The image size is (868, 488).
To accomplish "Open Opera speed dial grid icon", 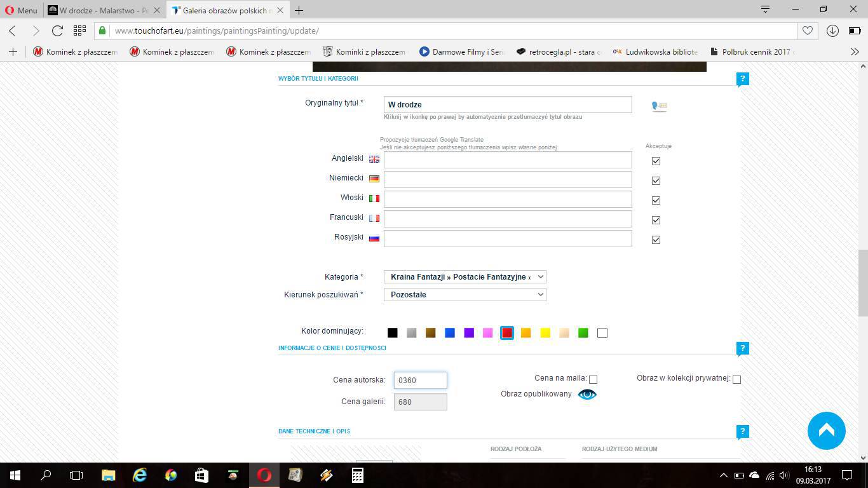I will click(79, 30).
